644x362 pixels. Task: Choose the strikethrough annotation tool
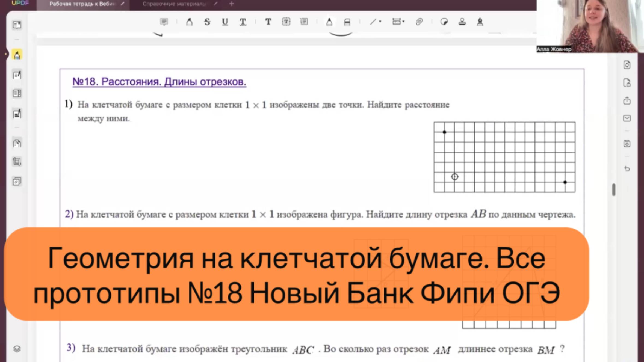coord(207,22)
